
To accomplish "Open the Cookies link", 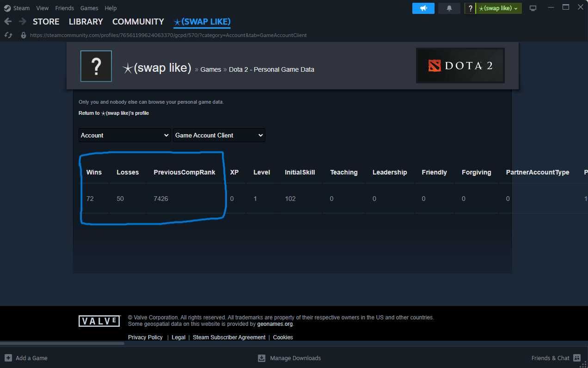I will (x=283, y=337).
